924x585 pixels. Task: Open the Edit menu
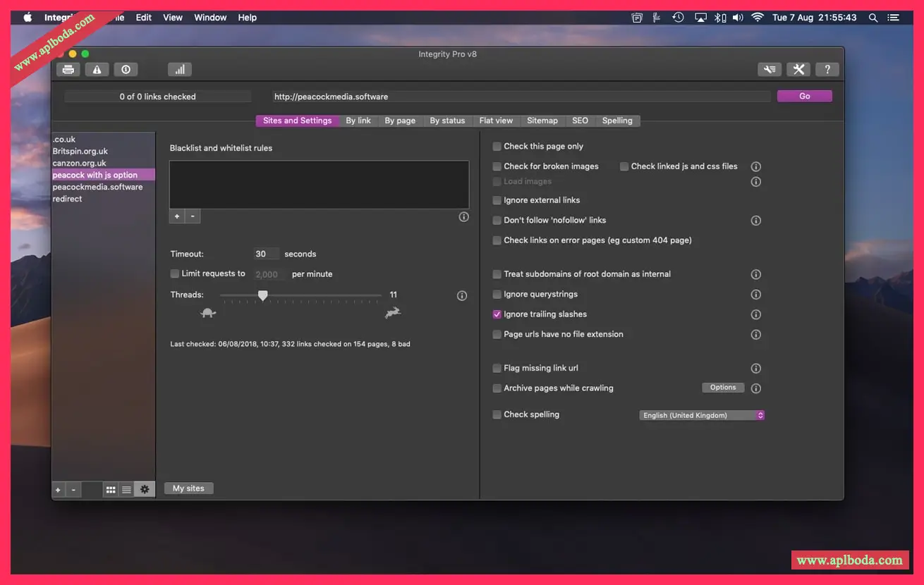pos(144,18)
